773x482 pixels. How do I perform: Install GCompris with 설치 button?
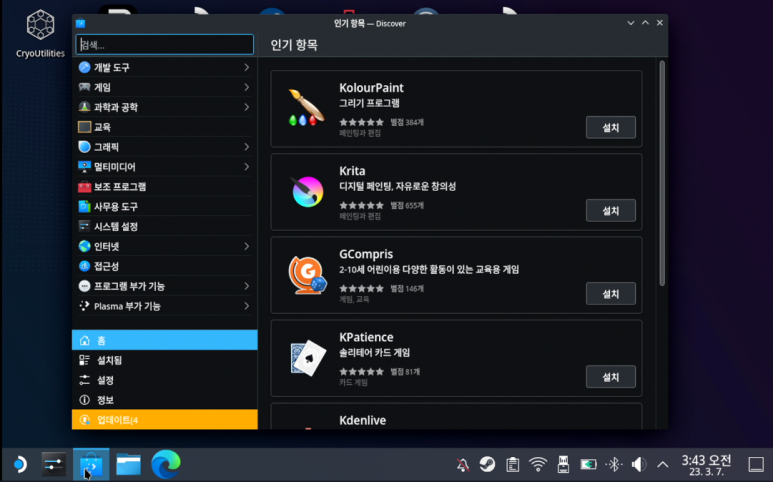pos(610,294)
